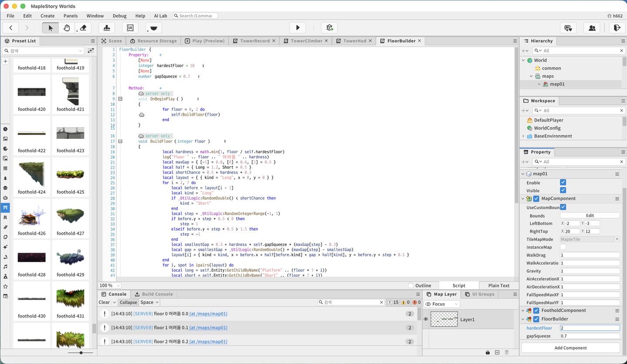Clear the console with Clear button
This screenshot has width=627, height=364.
104,302
